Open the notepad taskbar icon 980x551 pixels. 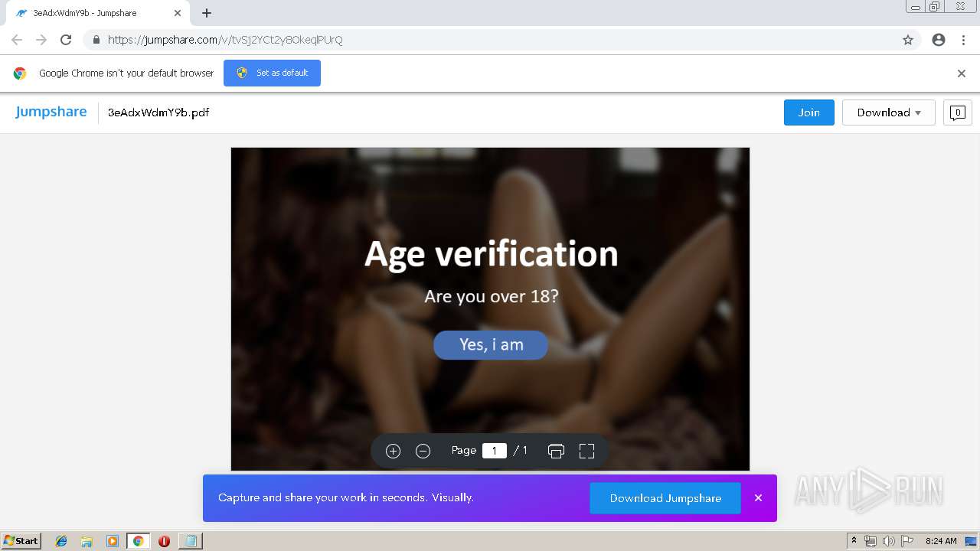pyautogui.click(x=190, y=541)
